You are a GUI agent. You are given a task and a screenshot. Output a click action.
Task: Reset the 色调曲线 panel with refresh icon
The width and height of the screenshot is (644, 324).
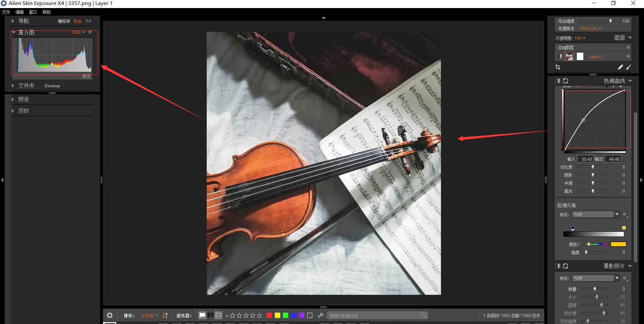click(x=565, y=81)
